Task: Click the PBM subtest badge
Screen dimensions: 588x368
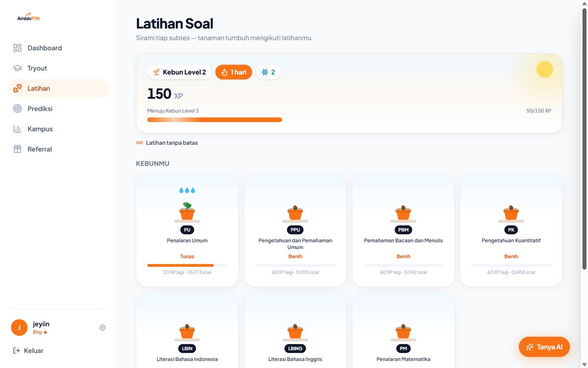Action: pyautogui.click(x=403, y=230)
